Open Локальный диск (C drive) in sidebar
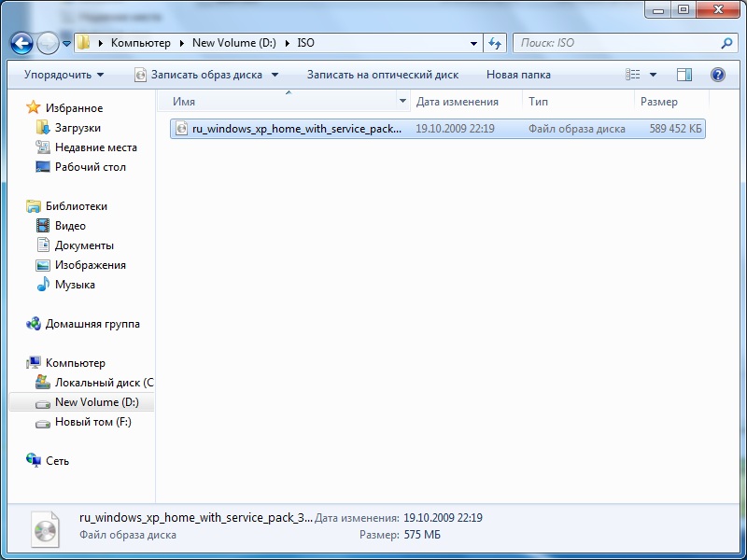 105,383
